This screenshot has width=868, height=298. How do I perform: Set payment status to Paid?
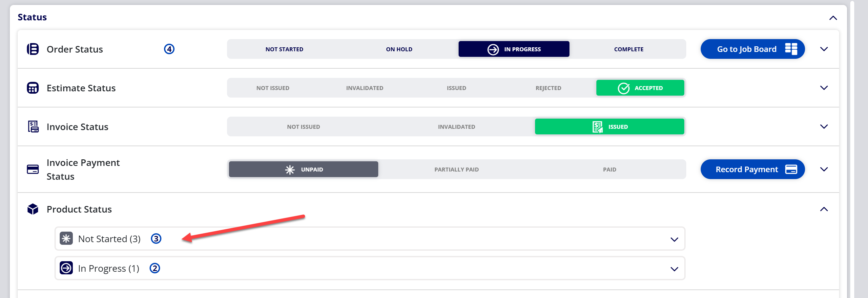609,170
